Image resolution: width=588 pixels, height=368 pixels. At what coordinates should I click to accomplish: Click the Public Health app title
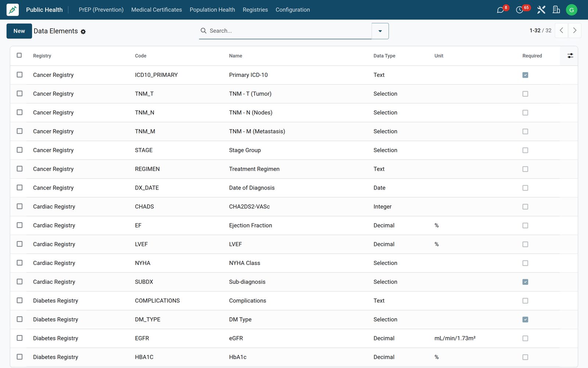(44, 10)
